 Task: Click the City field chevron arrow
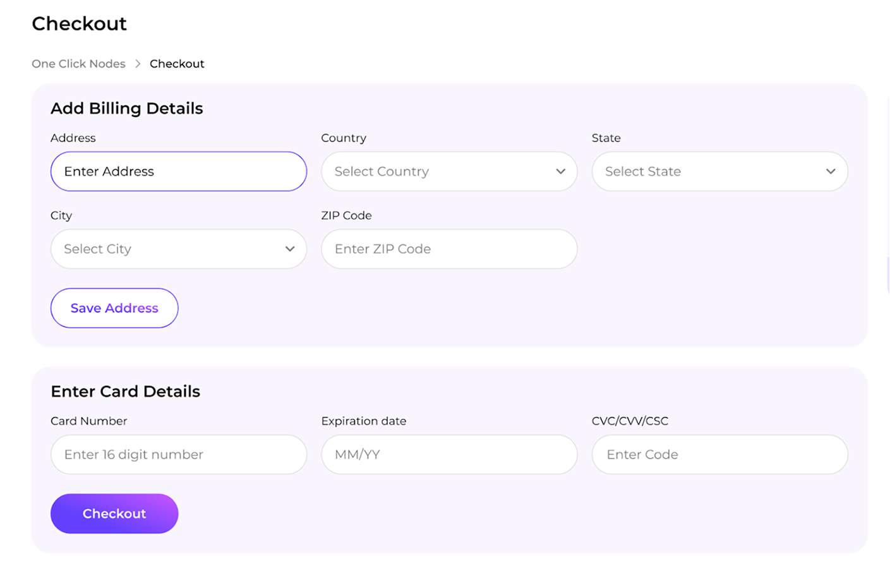coord(289,249)
